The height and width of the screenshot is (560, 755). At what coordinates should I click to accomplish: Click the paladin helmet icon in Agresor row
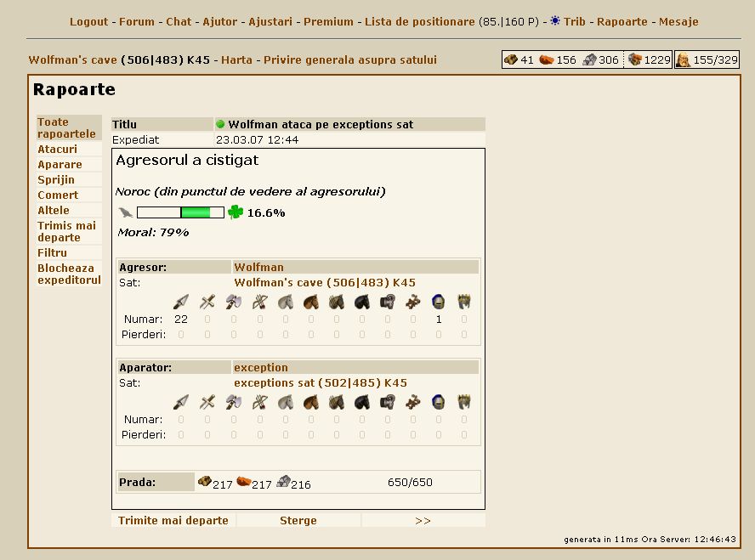439,302
